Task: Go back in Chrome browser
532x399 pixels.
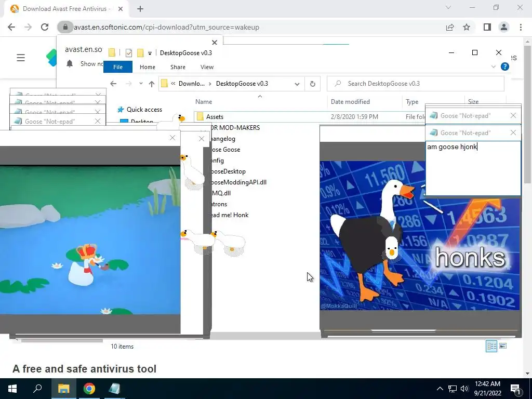Action: (11, 27)
